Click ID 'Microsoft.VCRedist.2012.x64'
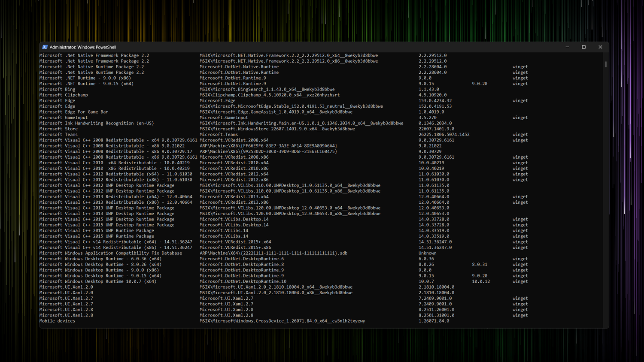The width and height of the screenshot is (644, 362). (234, 174)
